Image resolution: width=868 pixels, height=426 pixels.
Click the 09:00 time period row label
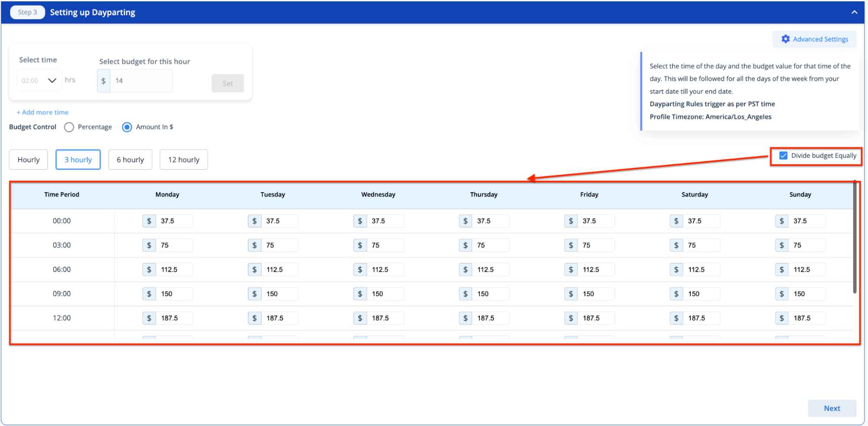(62, 294)
